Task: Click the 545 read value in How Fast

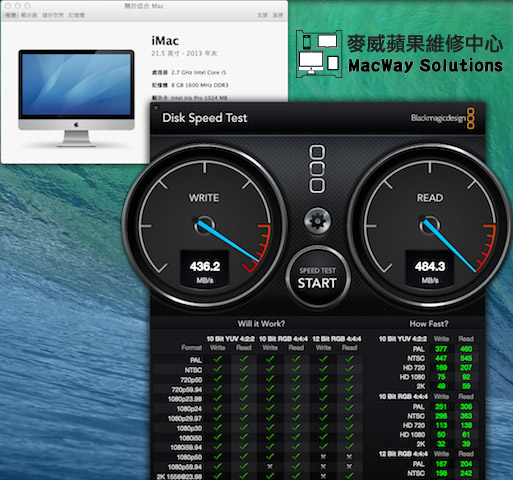Action: coord(466,358)
